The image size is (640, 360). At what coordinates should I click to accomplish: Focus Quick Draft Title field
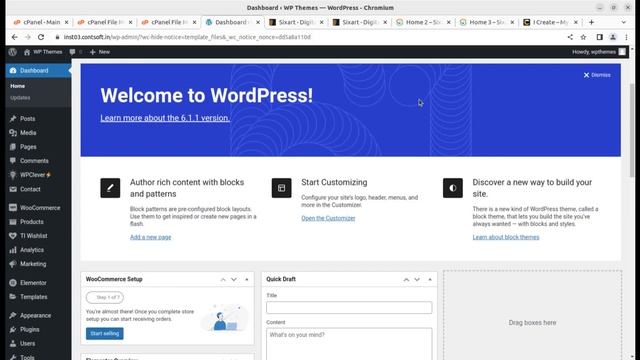[x=349, y=307]
